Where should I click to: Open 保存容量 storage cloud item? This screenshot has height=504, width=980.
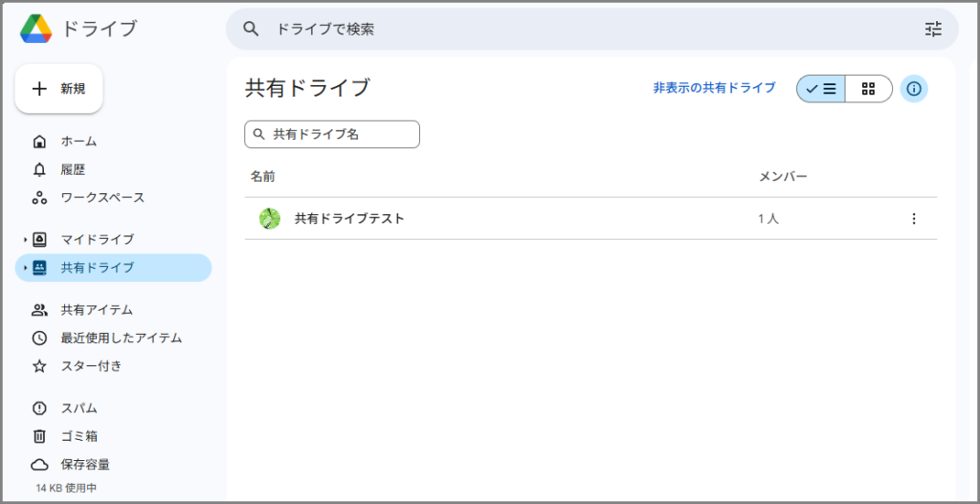84,465
